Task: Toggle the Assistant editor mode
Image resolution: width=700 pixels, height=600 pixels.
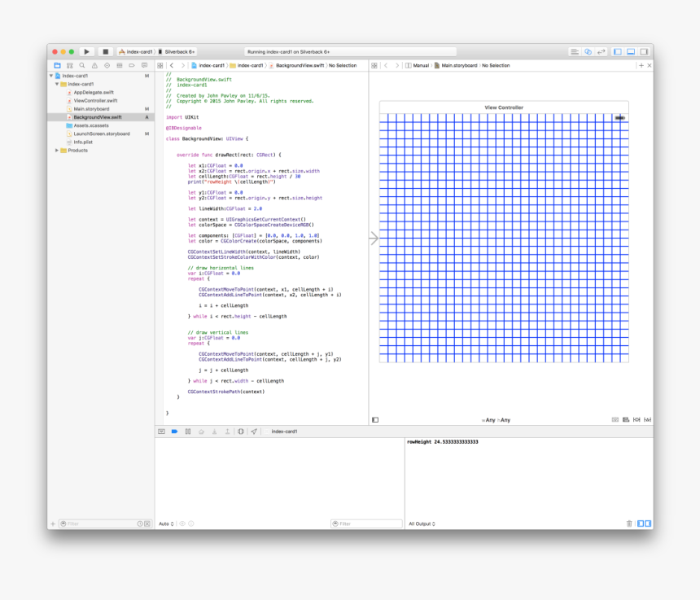Action: coord(589,50)
